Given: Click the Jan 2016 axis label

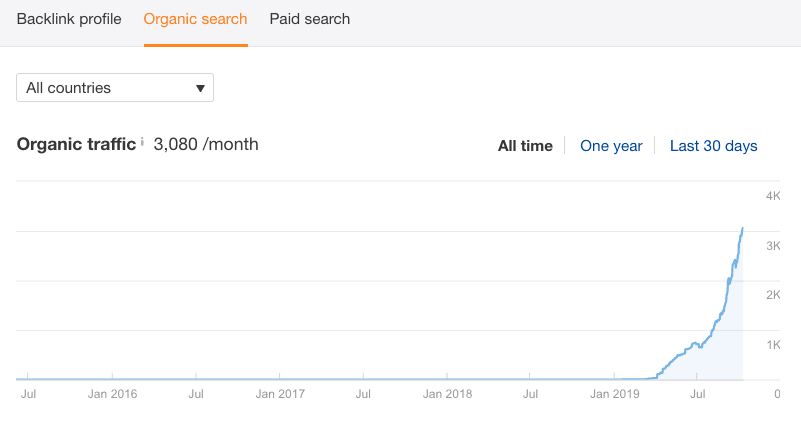Looking at the screenshot, I should pos(112,394).
